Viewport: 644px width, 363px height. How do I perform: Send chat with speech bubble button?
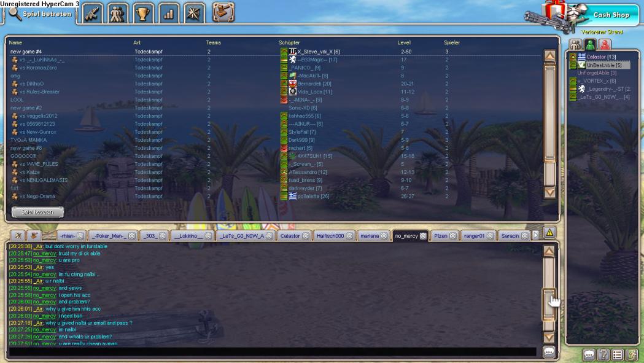point(549,352)
